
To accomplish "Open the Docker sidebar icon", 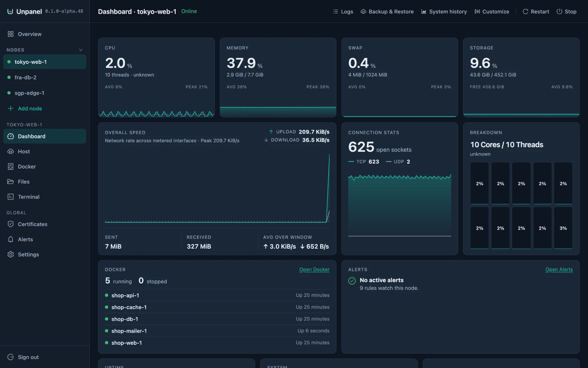I will pos(10,166).
